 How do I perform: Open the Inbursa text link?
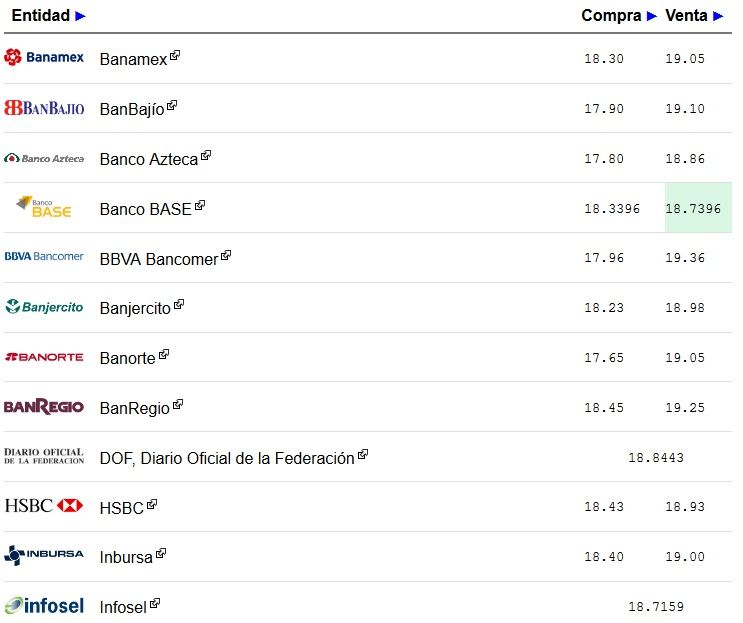(126, 557)
